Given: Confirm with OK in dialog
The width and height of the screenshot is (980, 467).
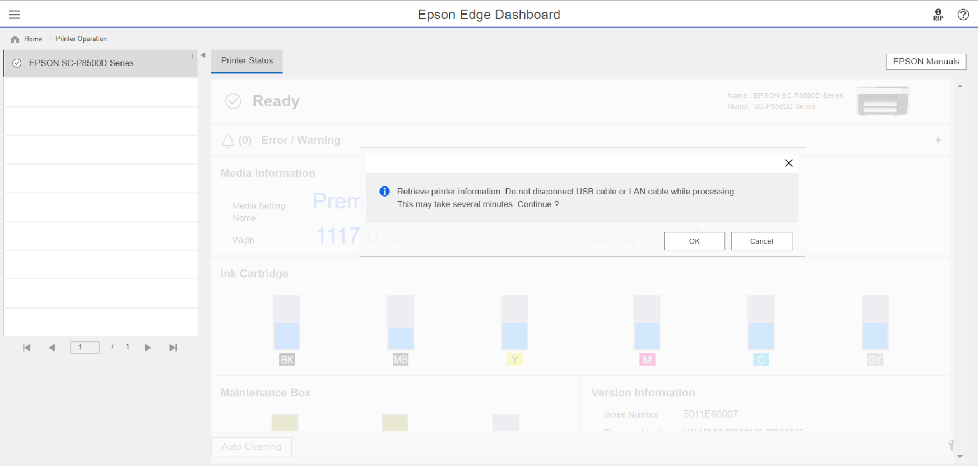Looking at the screenshot, I should point(695,241).
